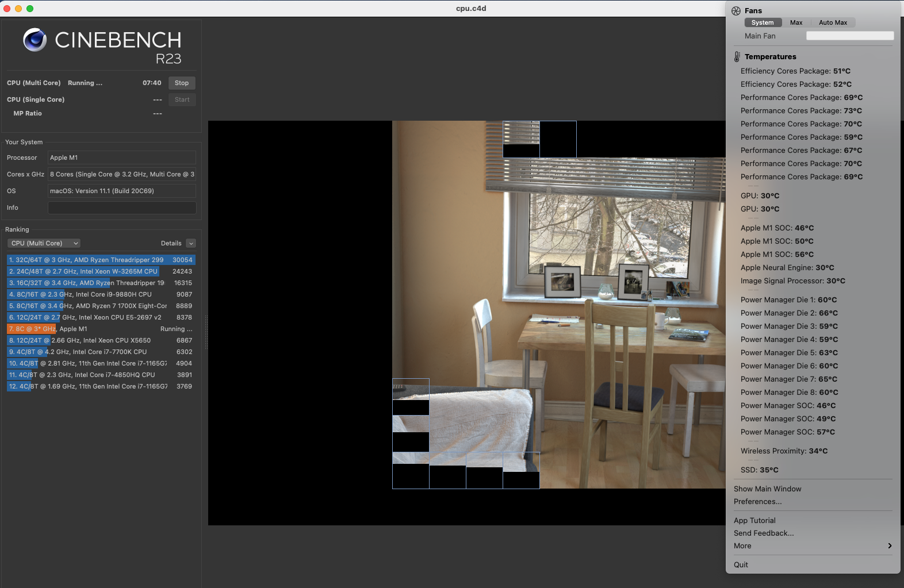Click the More submenu chevron arrow

pos(890,545)
